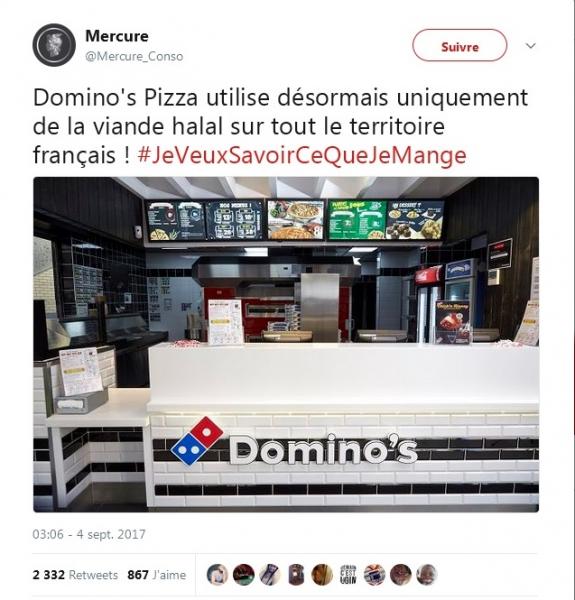Open the last liker avatar in row
This screenshot has height=600, width=575.
pos(427,575)
